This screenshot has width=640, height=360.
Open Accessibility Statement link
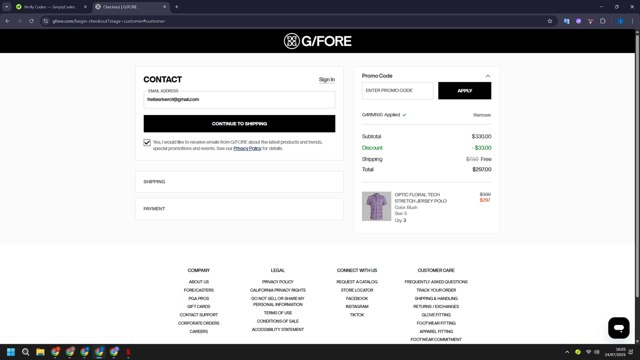pos(278,329)
